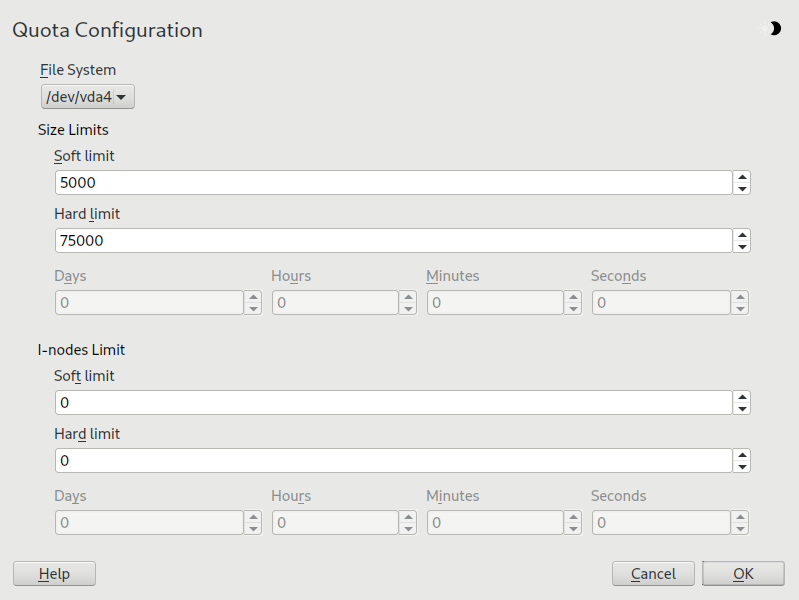Click the Size Limits hard limit field
Screen dimensions: 799x600
(395, 241)
